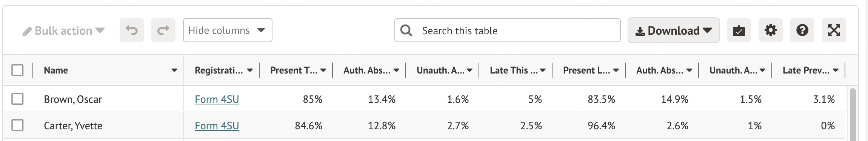Click the redo arrow icon
Image resolution: width=868 pixels, height=141 pixels.
(x=163, y=30)
